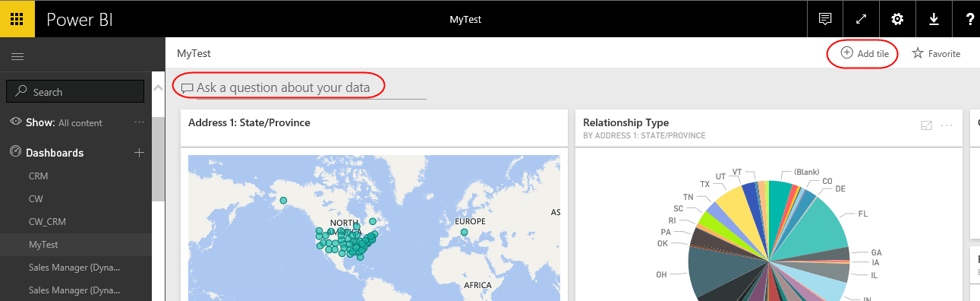Open the feedback chat icon
The height and width of the screenshot is (301, 980).
point(825,19)
